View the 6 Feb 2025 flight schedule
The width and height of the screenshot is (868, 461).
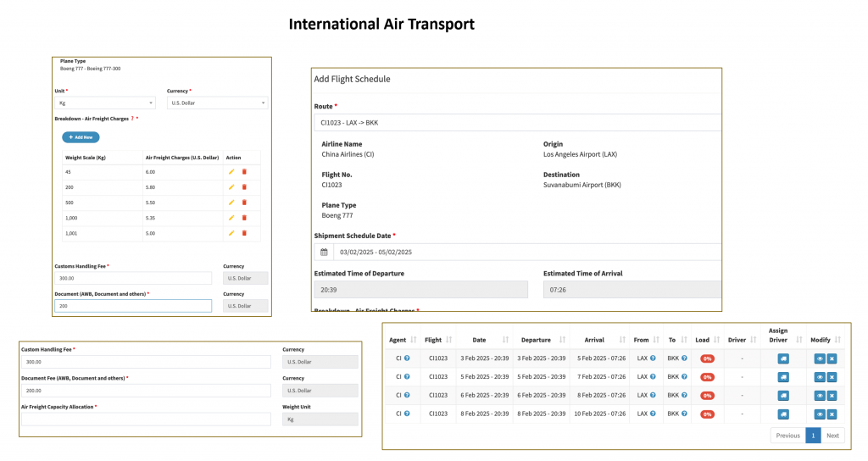pyautogui.click(x=820, y=396)
